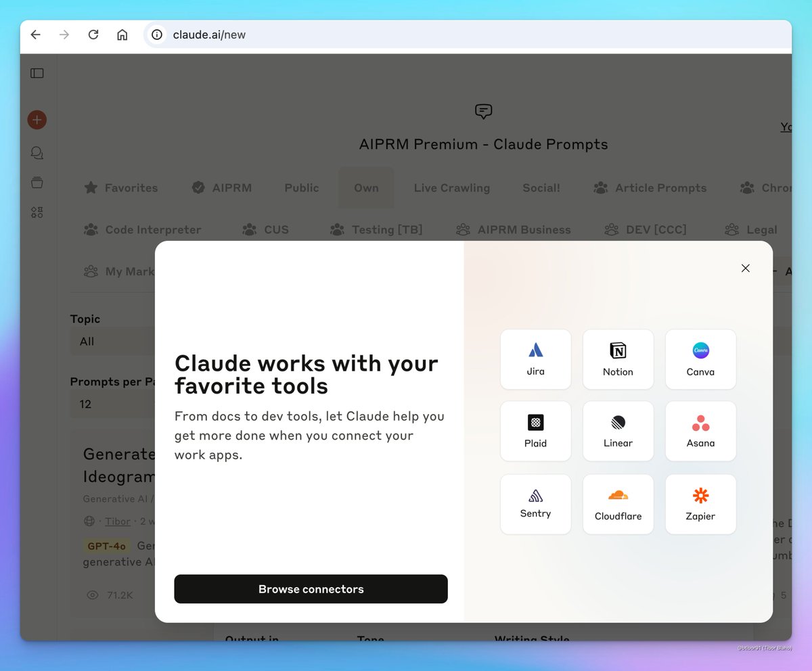Choose the Plaid connector tile
This screenshot has height=671, width=812.
tap(536, 431)
